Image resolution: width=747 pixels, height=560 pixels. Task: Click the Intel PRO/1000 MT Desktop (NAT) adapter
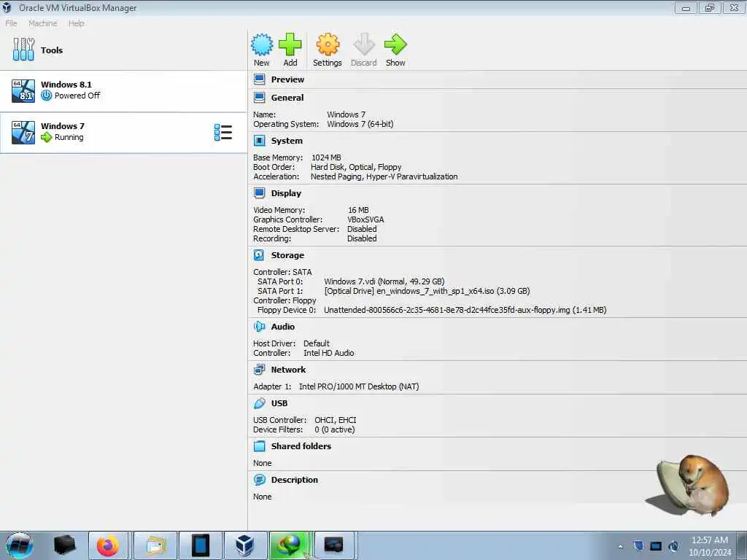click(359, 386)
